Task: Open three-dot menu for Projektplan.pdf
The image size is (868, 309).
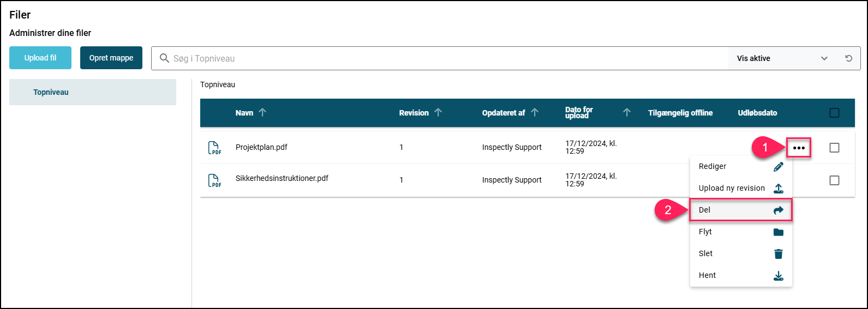Action: (x=799, y=148)
